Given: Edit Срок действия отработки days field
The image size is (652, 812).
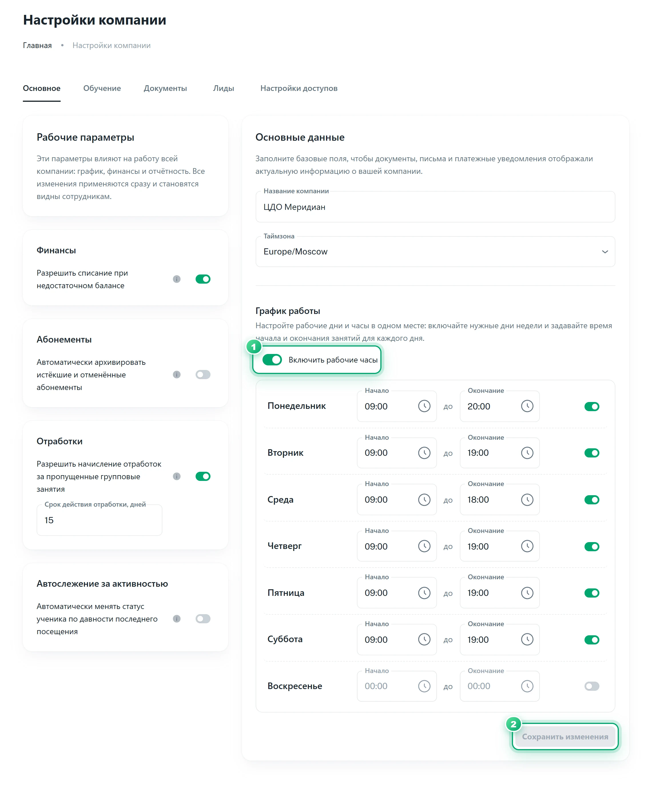Looking at the screenshot, I should [100, 520].
